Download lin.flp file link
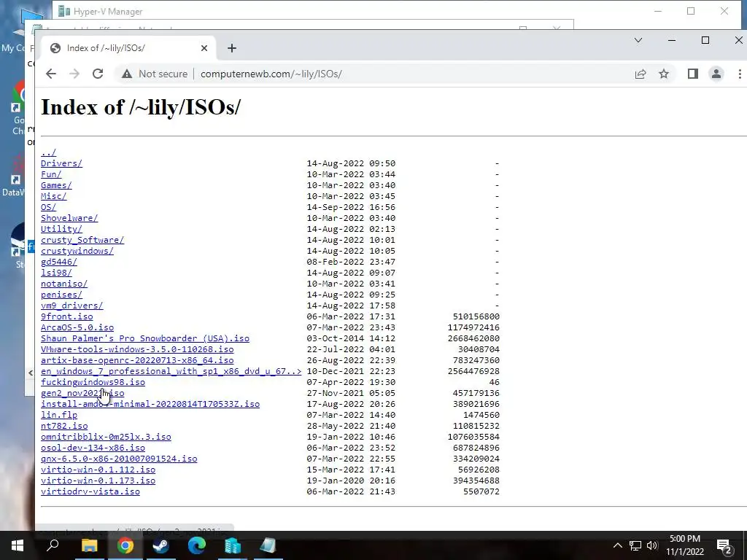Image resolution: width=747 pixels, height=560 pixels. (59, 415)
